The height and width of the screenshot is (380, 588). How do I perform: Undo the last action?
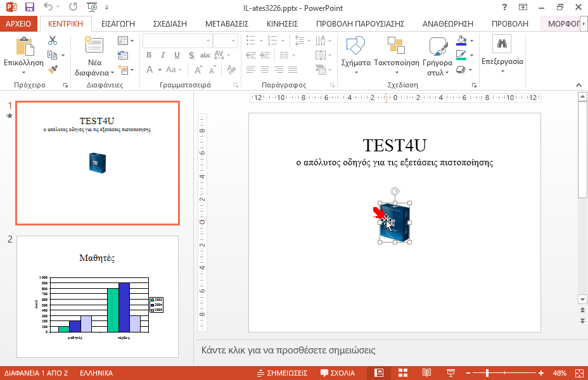coord(48,7)
